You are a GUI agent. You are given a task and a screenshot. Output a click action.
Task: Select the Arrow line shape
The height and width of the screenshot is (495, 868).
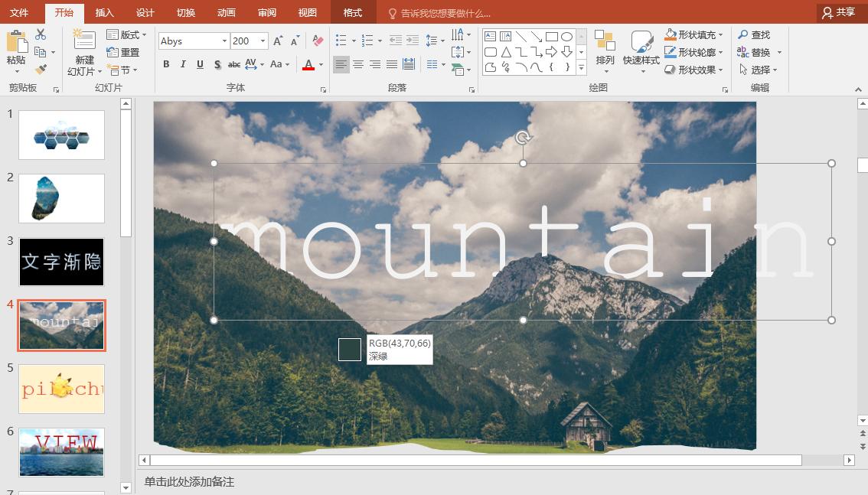point(536,37)
